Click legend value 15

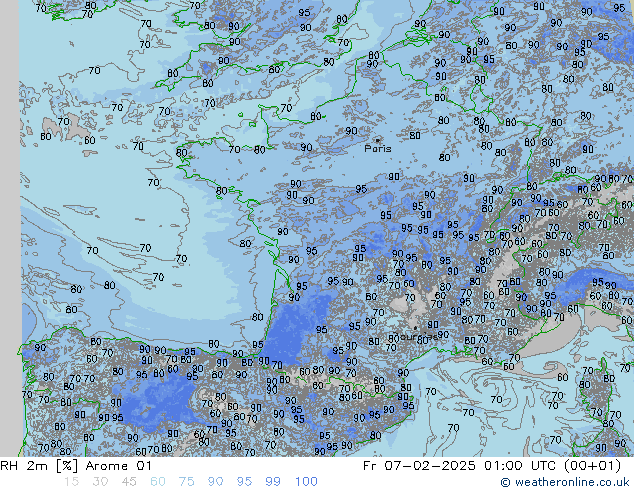[71, 482]
